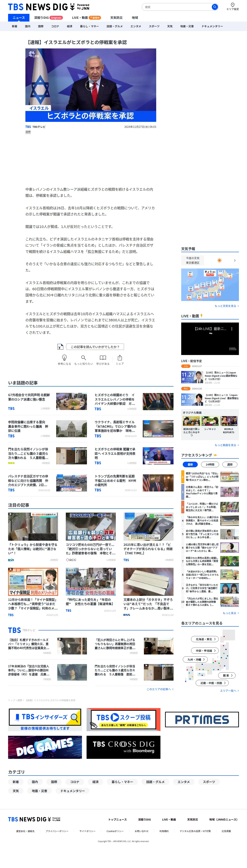The height and width of the screenshot is (868, 247).
Task: Click the sunny weather icon for 東京都港区
Action: coord(220,260)
